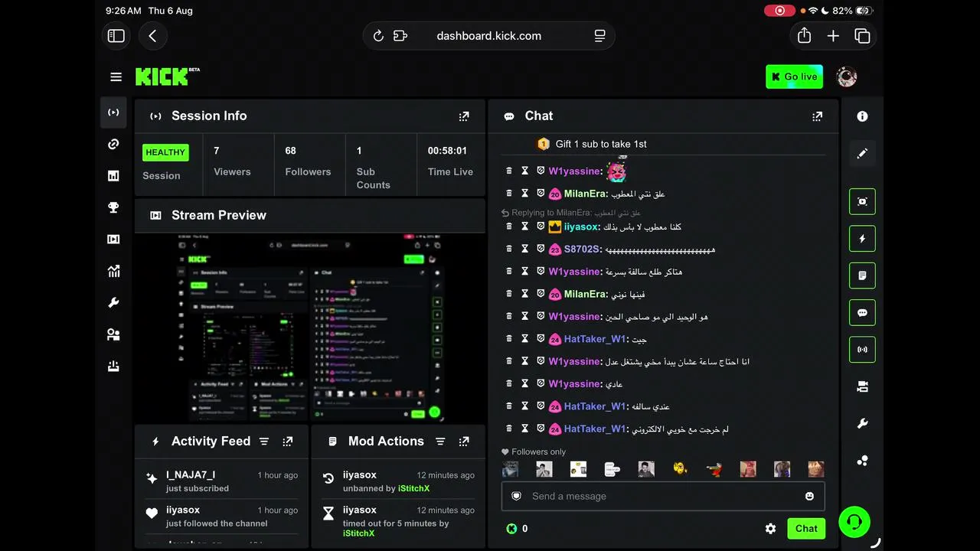Open the emoji picker in message box
This screenshot has height=551, width=980.
(x=809, y=496)
